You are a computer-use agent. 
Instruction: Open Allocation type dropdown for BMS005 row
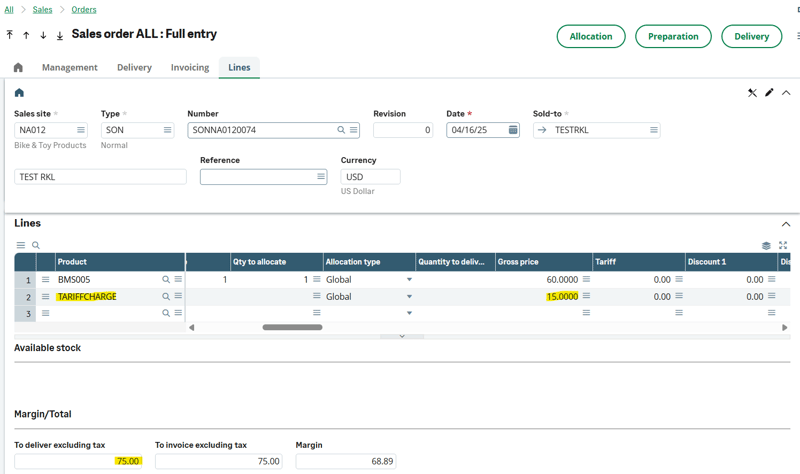click(x=409, y=280)
